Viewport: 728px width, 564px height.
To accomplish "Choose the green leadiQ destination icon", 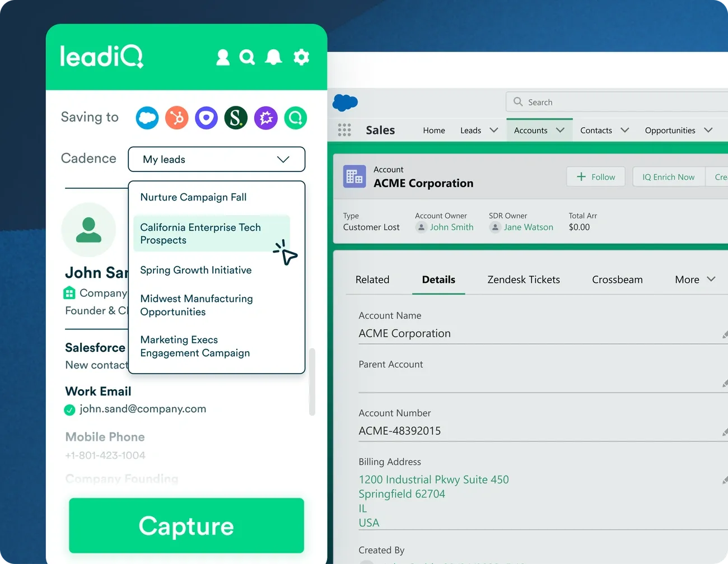I will coord(295,118).
